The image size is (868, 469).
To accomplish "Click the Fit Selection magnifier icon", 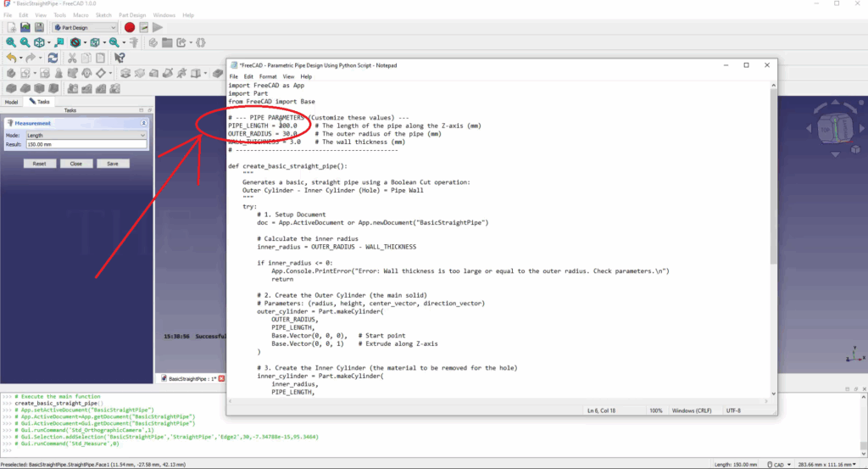I will click(25, 42).
